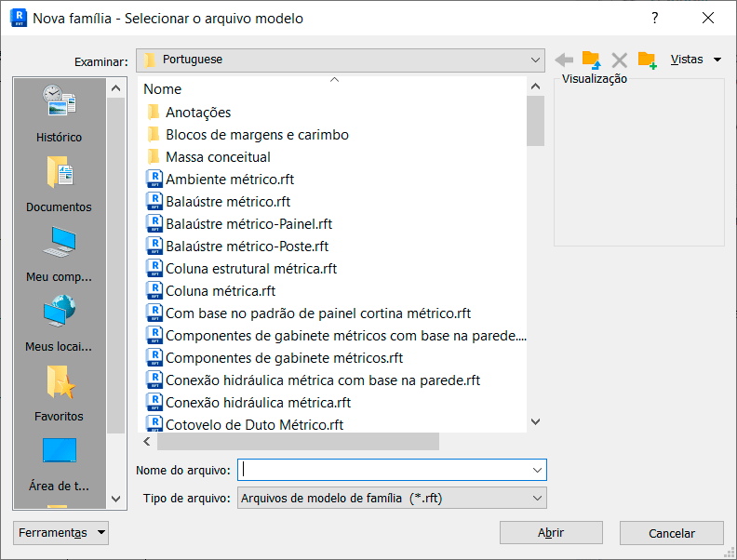Expand the Nome do arquivo dropdown arrow
This screenshot has width=737, height=560.
pos(536,470)
